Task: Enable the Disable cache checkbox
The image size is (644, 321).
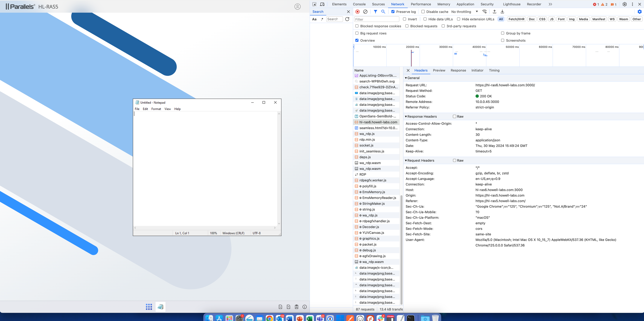Action: point(423,12)
